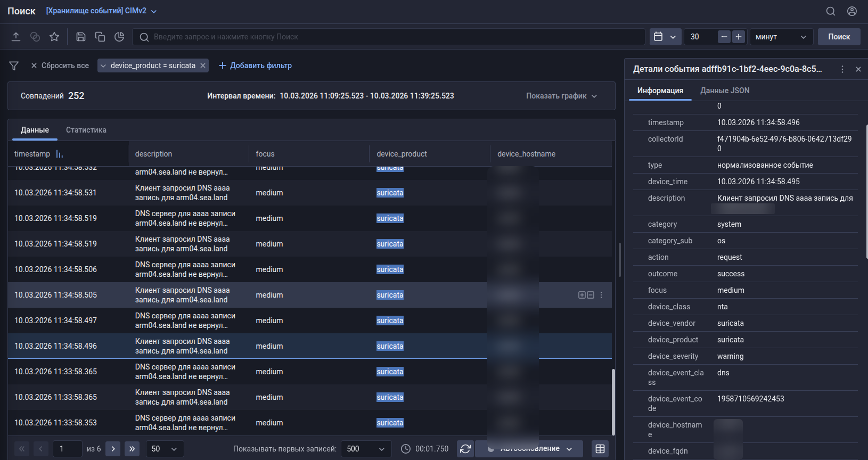
Task: Open the Информация tab in details
Action: [660, 91]
